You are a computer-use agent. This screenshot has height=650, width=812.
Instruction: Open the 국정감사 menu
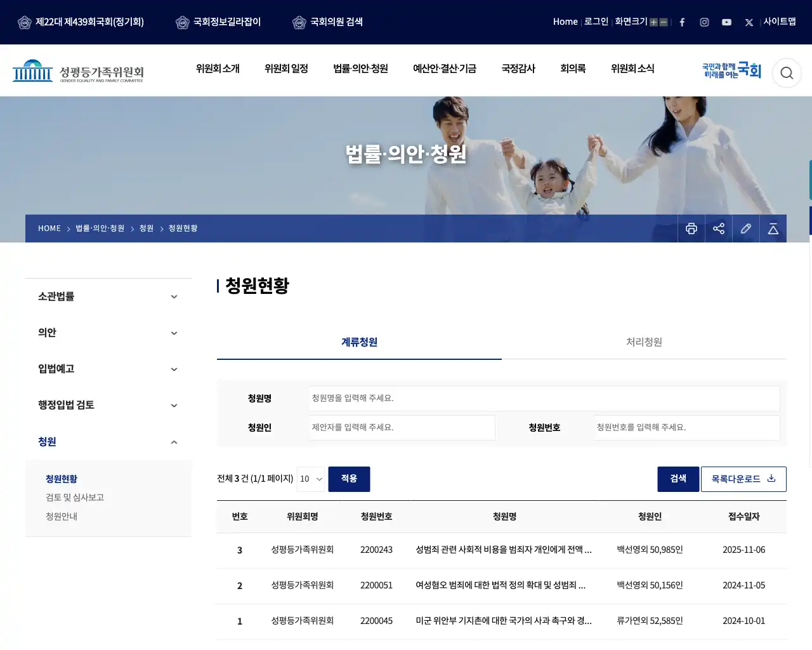pyautogui.click(x=518, y=69)
